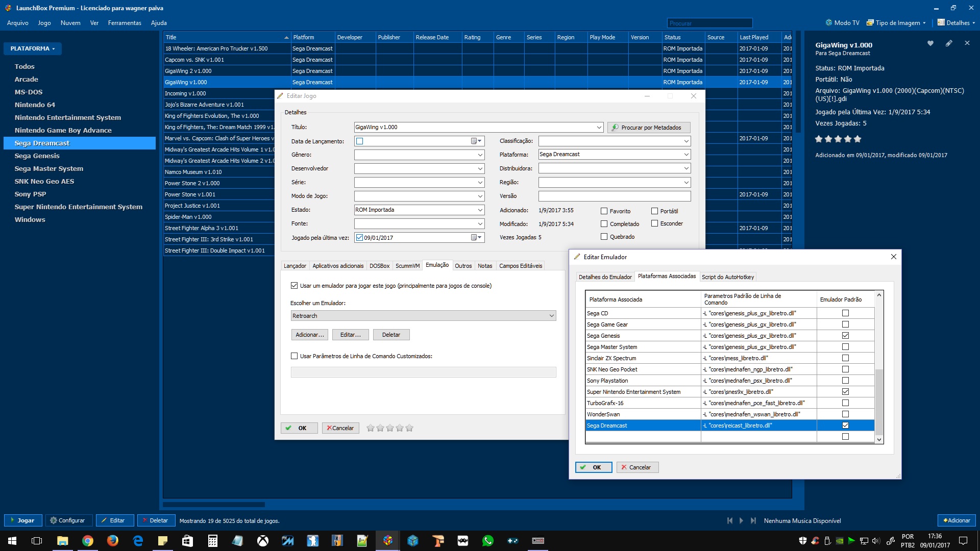Expand the Título combo box

(x=599, y=127)
